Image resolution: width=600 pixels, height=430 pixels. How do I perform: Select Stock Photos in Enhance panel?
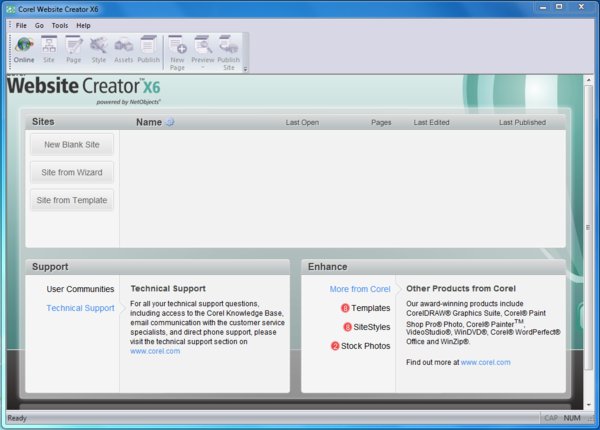(365, 346)
